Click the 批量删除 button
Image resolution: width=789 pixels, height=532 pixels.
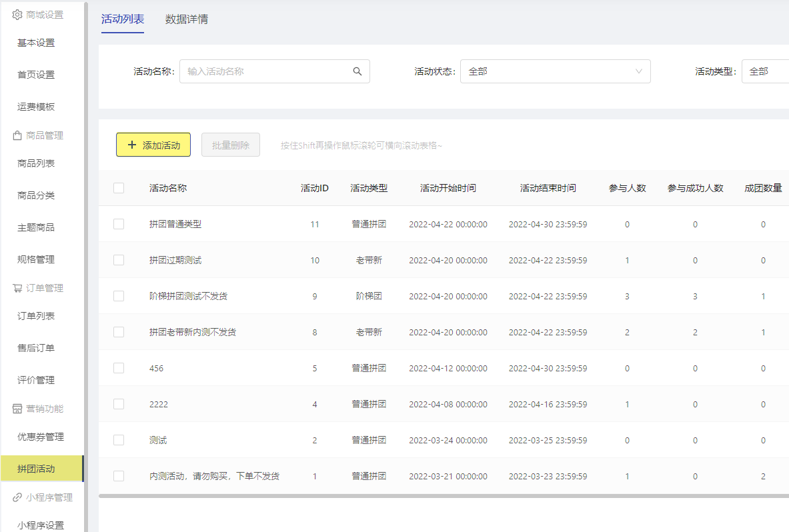point(231,145)
